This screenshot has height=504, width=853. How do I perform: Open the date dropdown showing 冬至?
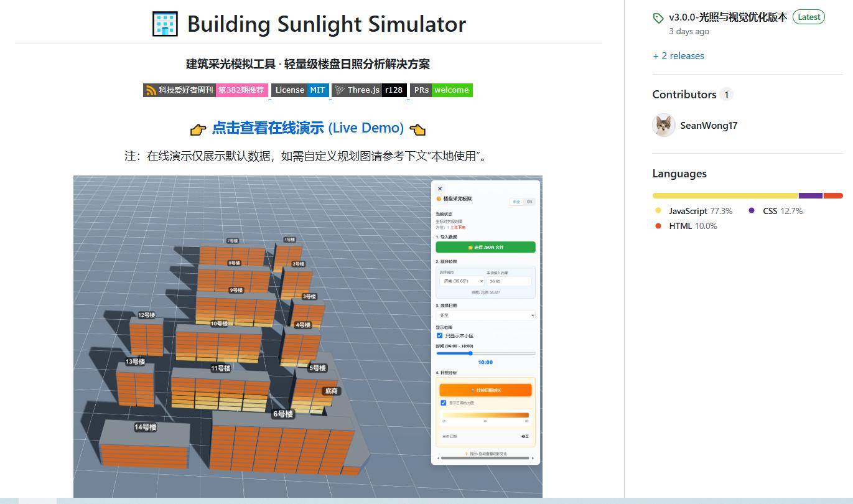click(485, 315)
